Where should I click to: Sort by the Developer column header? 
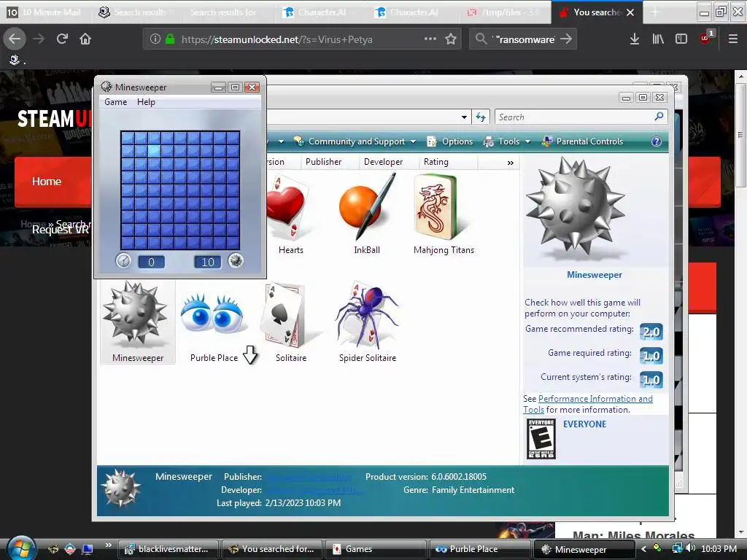click(383, 162)
